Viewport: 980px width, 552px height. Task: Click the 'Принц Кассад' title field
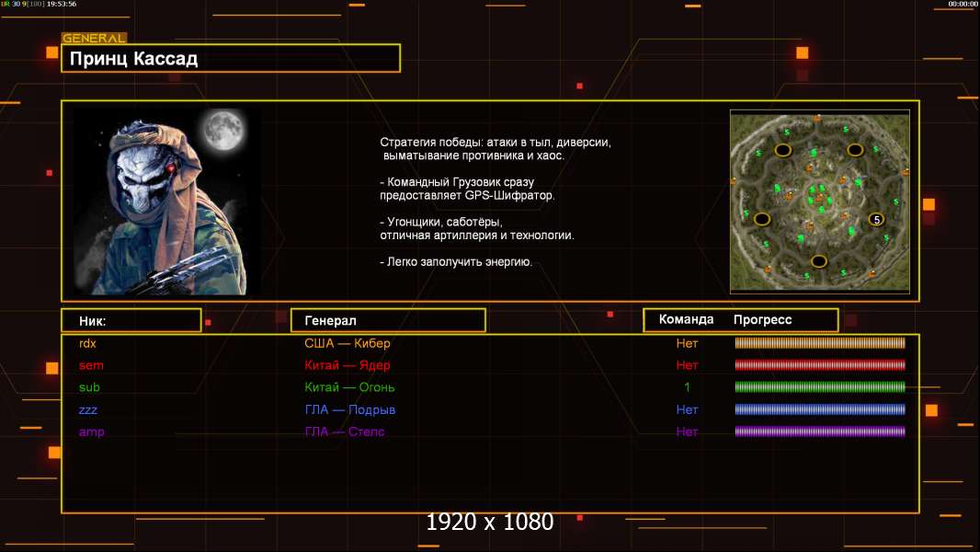231,58
